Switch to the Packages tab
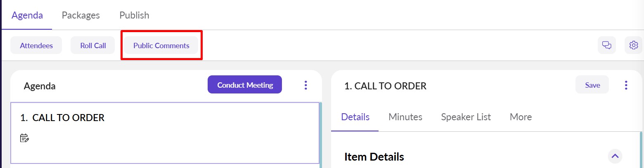 pos(81,15)
